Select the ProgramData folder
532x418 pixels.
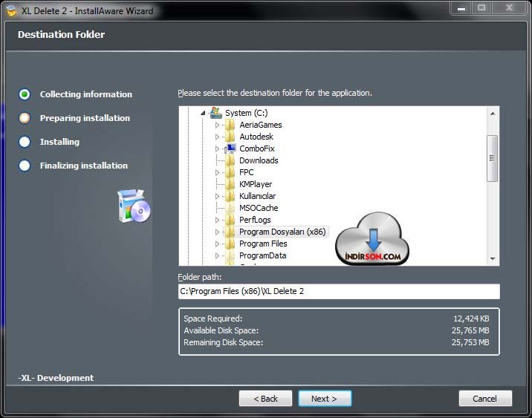[x=262, y=255]
